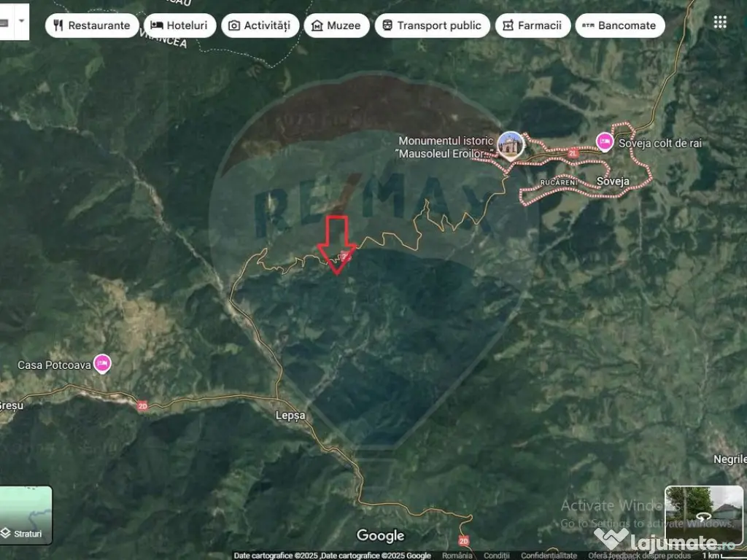Click the route 2L road shield near Soveja
Image resolution: width=747 pixels, height=560 pixels.
pyautogui.click(x=574, y=154)
